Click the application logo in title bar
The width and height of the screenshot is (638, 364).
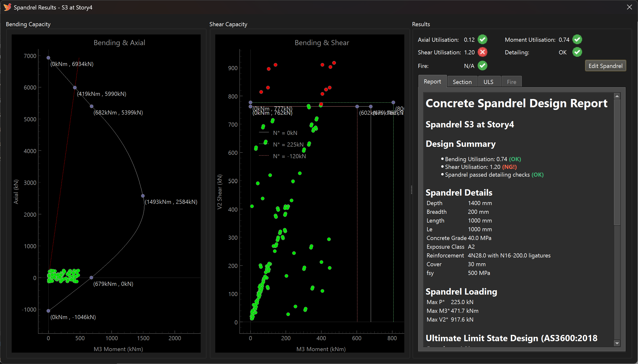(x=7, y=7)
